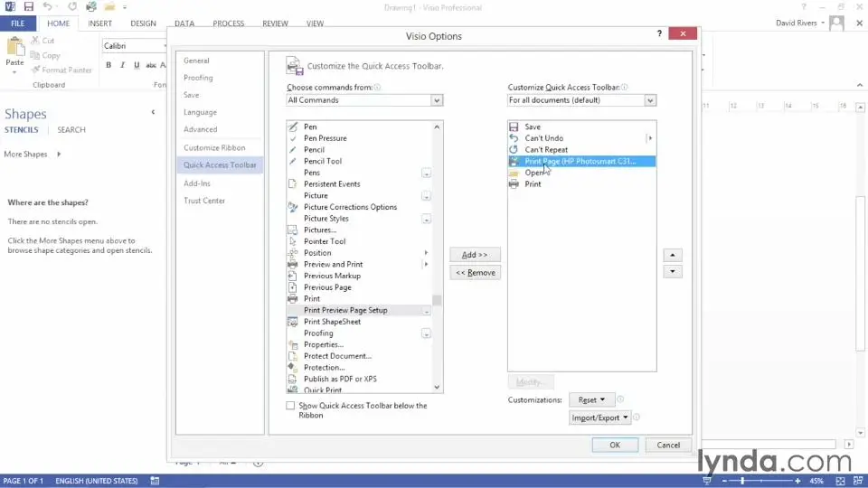Toggle Bold formatting button
This screenshot has width=868, height=488.
click(108, 65)
